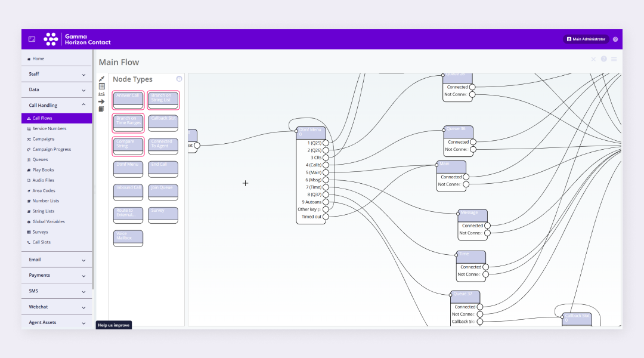Click the numbered 1=1 icon in flow toolbar
Image resolution: width=644 pixels, height=358 pixels.
coord(101,94)
